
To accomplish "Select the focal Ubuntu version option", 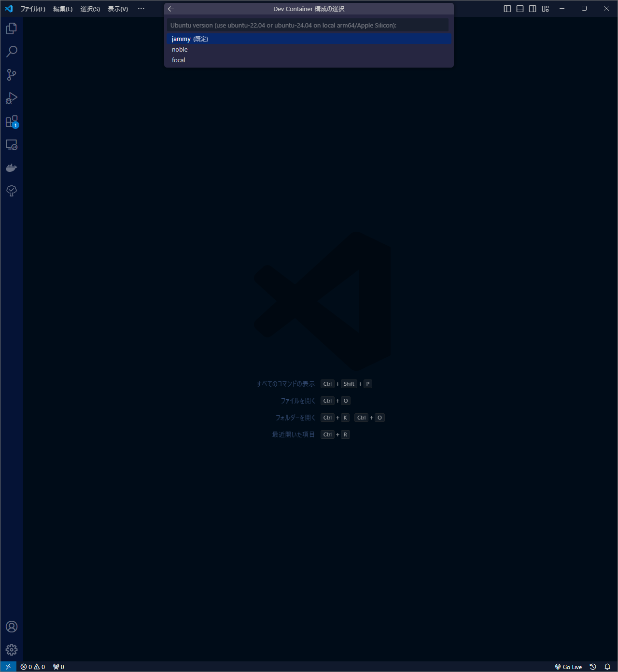I will (x=309, y=60).
